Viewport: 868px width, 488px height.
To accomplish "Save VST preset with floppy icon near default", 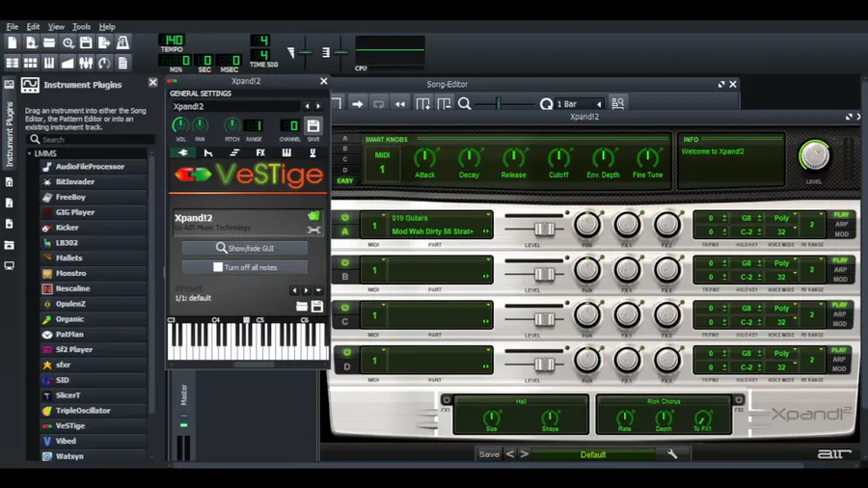I will tap(317, 306).
